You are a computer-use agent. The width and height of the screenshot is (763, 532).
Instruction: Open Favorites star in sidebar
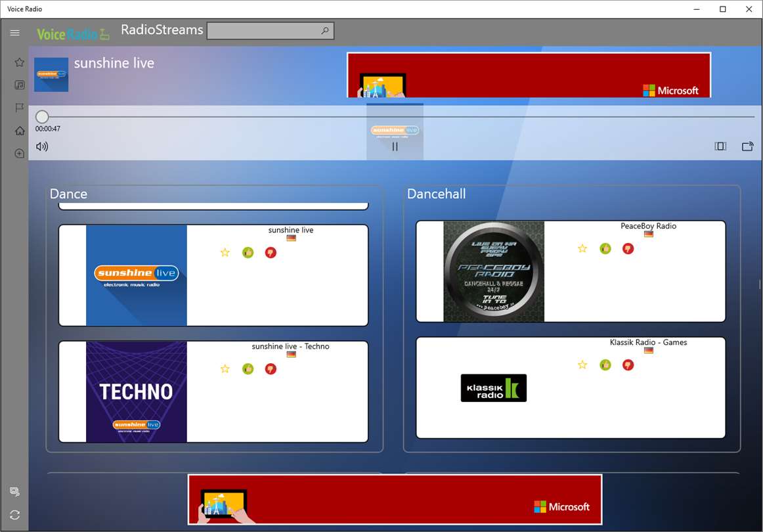coord(20,62)
